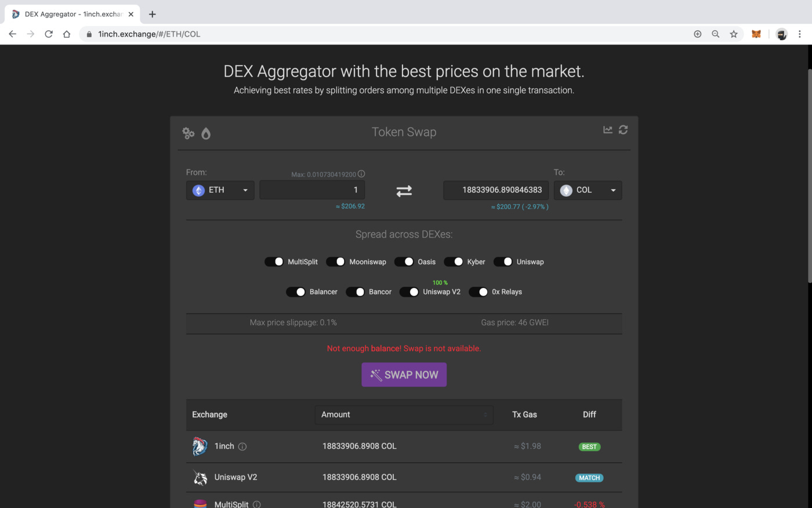This screenshot has width=812, height=508.
Task: Swap the From and To tokens
Action: [x=404, y=190]
